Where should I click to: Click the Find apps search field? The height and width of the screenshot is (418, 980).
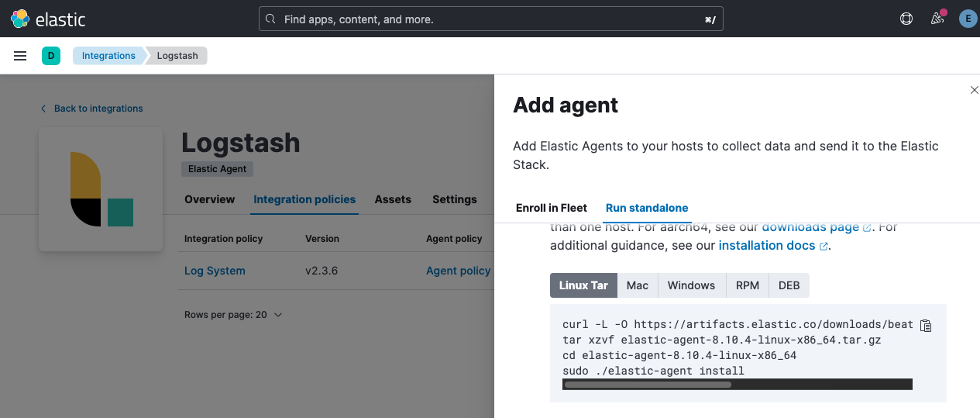[490, 19]
